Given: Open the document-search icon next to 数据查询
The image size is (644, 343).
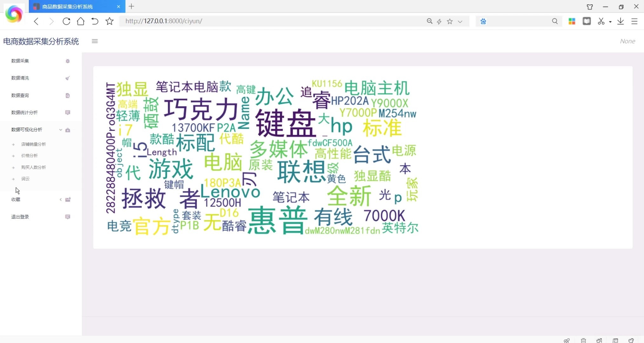Looking at the screenshot, I should point(68,95).
